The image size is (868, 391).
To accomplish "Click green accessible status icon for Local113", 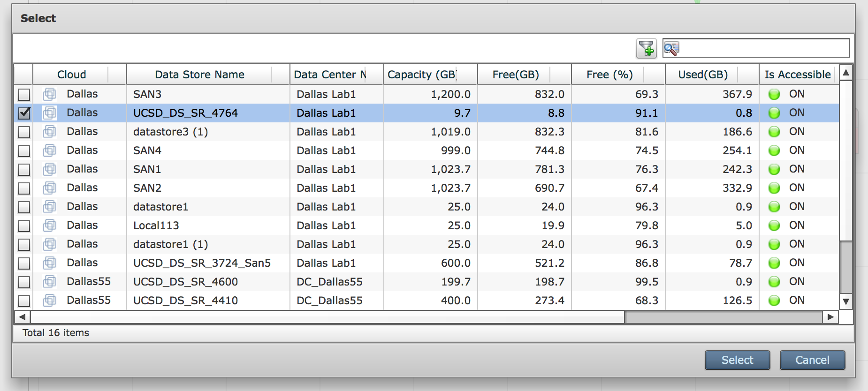I will coord(774,226).
